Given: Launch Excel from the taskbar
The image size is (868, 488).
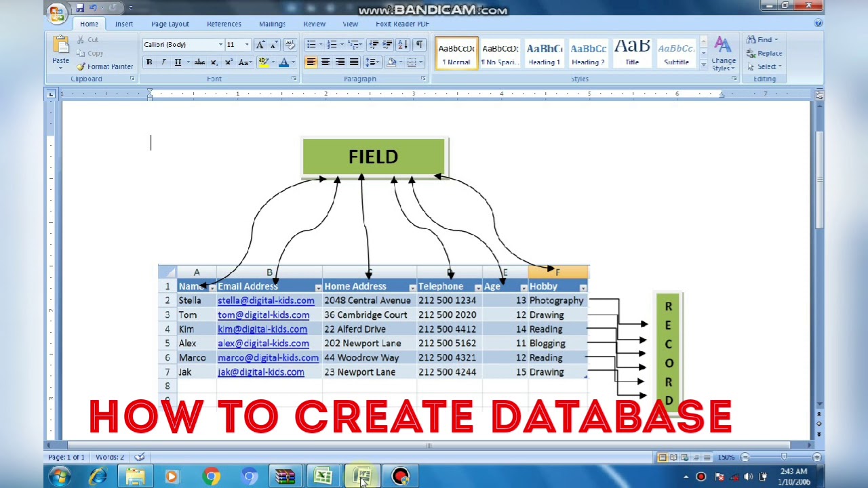Looking at the screenshot, I should [x=323, y=476].
